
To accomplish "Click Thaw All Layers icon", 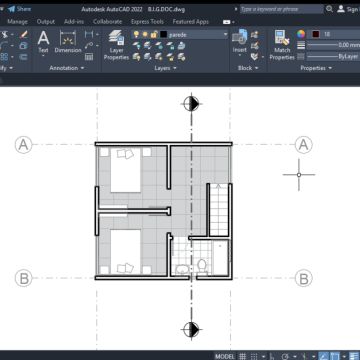I will coord(159,57).
